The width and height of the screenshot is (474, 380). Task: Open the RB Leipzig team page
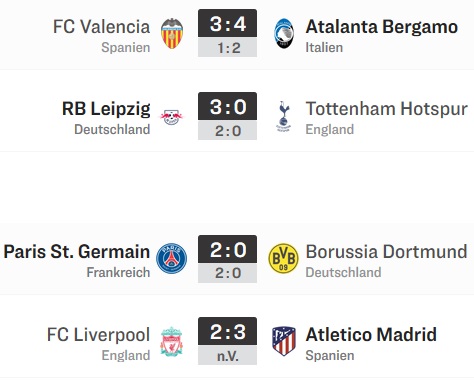(106, 109)
